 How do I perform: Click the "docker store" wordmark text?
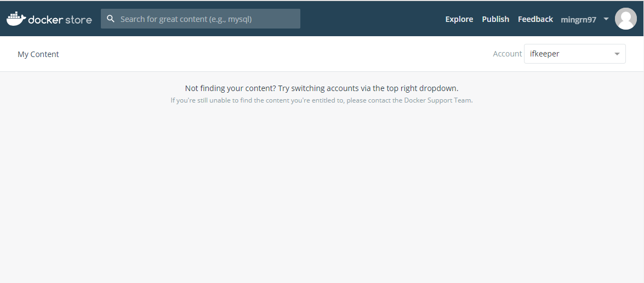click(60, 20)
